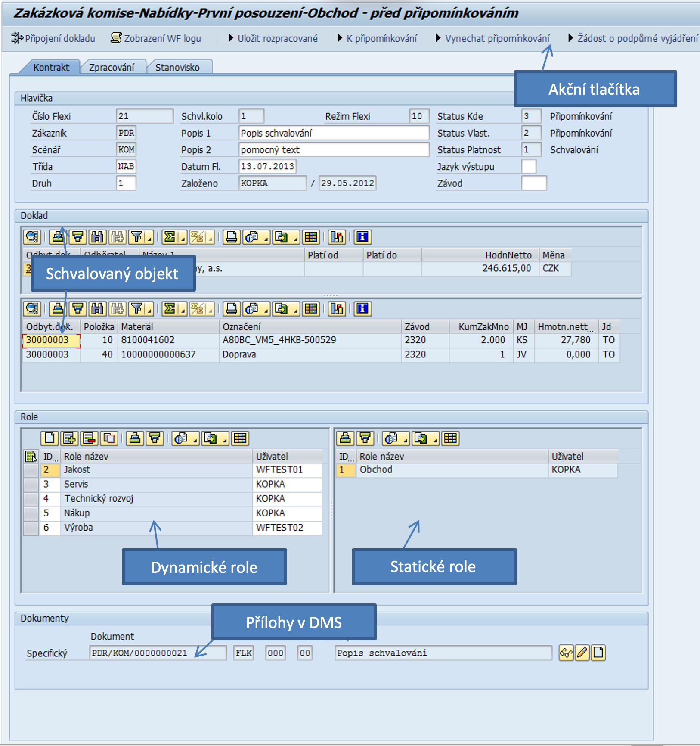Image resolution: width=700 pixels, height=746 pixels.
Task: Set filter funnel in items table toolbar
Action: pos(137,308)
